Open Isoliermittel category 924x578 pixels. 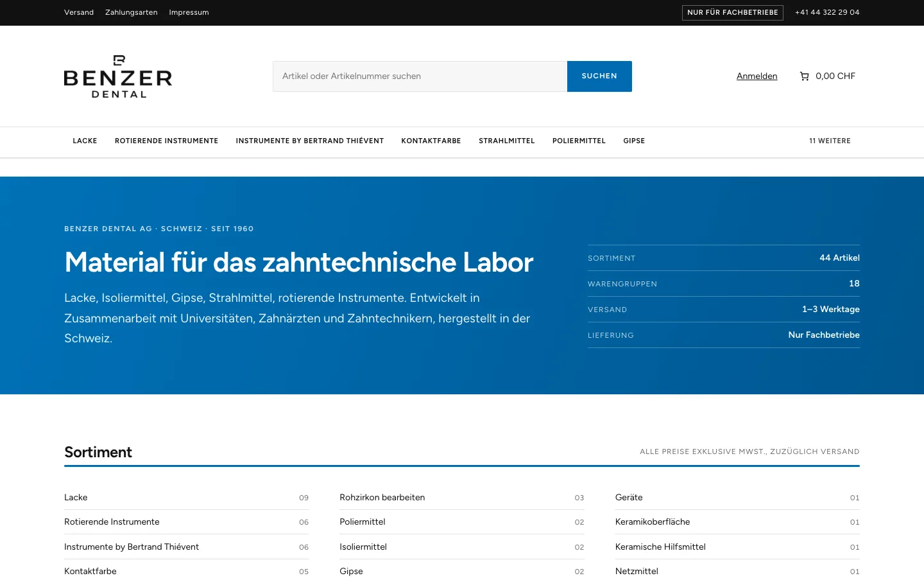coord(462,547)
